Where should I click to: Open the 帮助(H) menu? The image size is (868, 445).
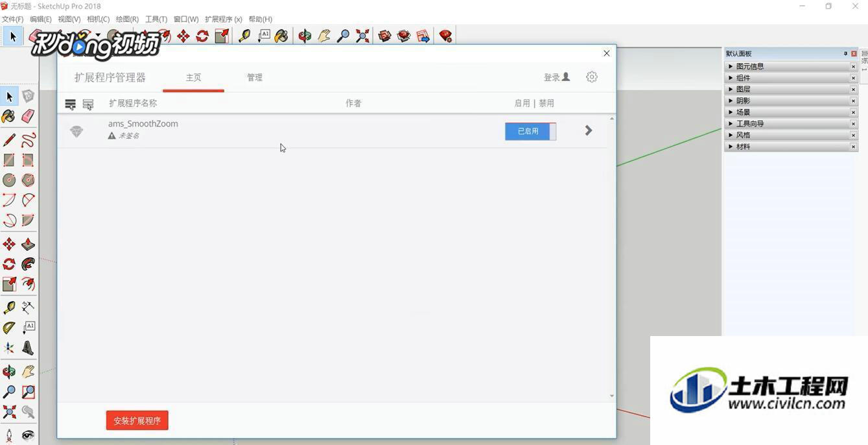click(x=261, y=19)
